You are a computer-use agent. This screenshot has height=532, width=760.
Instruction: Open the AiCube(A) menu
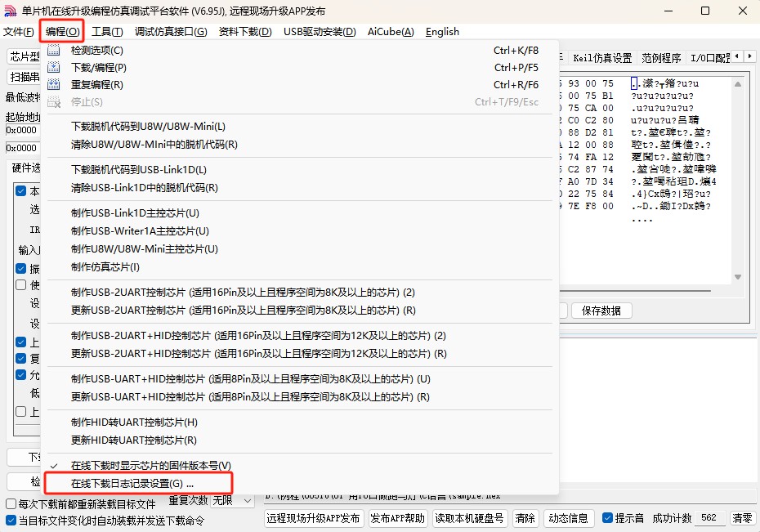pos(391,32)
